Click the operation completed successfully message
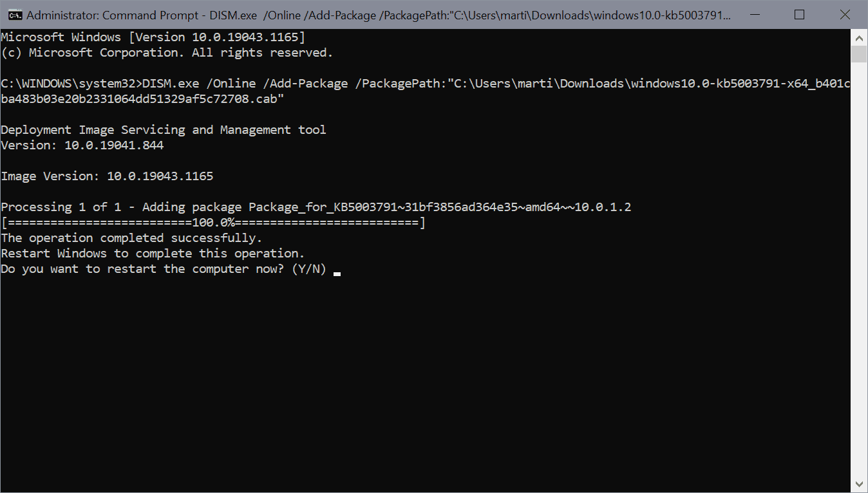This screenshot has height=493, width=868. pos(131,238)
